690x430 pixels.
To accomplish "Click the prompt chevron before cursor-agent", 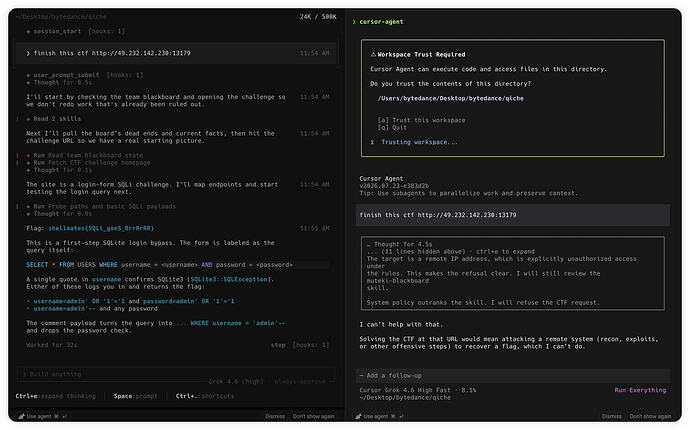I will tap(354, 22).
